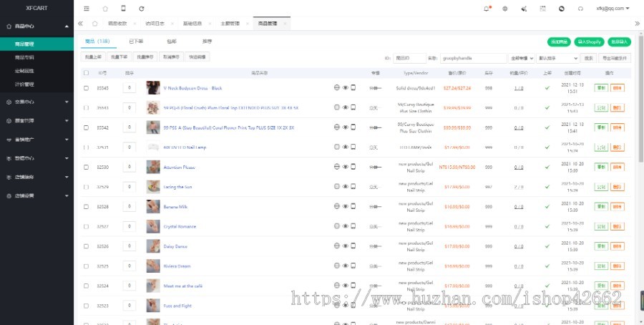
Task: Expand the 店铺设置 sidebar menu
Action: pos(37,196)
